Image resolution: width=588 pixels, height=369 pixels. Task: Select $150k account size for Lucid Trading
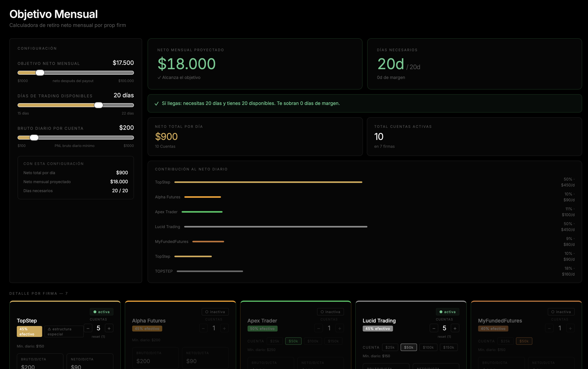point(449,347)
